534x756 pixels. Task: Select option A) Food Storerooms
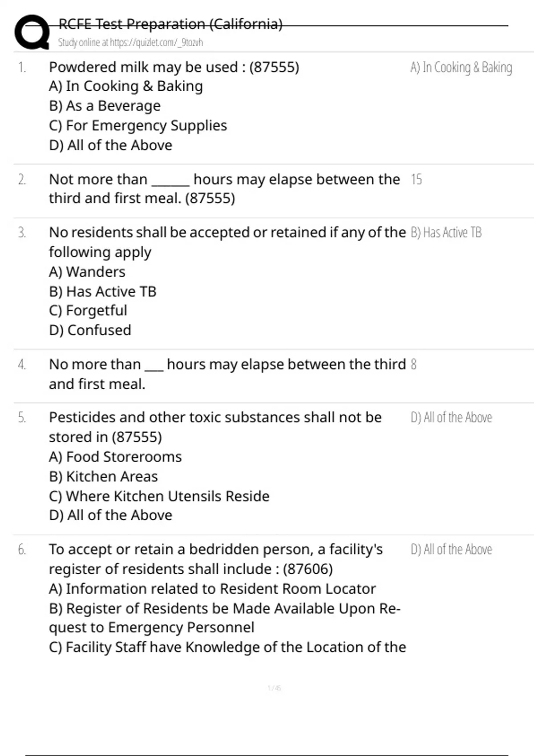coord(115,457)
